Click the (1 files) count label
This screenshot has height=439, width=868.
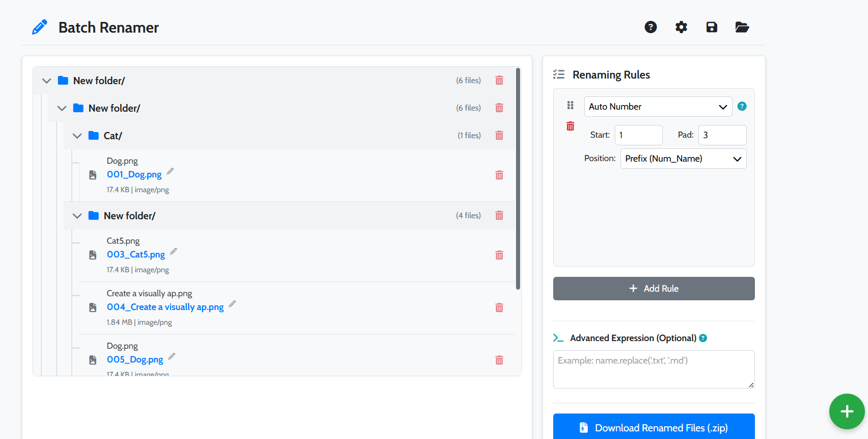tap(469, 136)
